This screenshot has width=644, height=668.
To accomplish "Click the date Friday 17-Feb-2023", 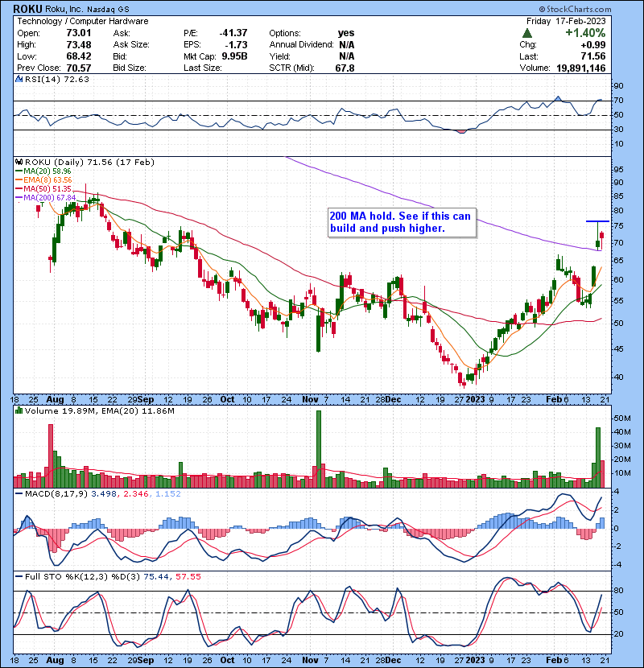I will tap(566, 21).
